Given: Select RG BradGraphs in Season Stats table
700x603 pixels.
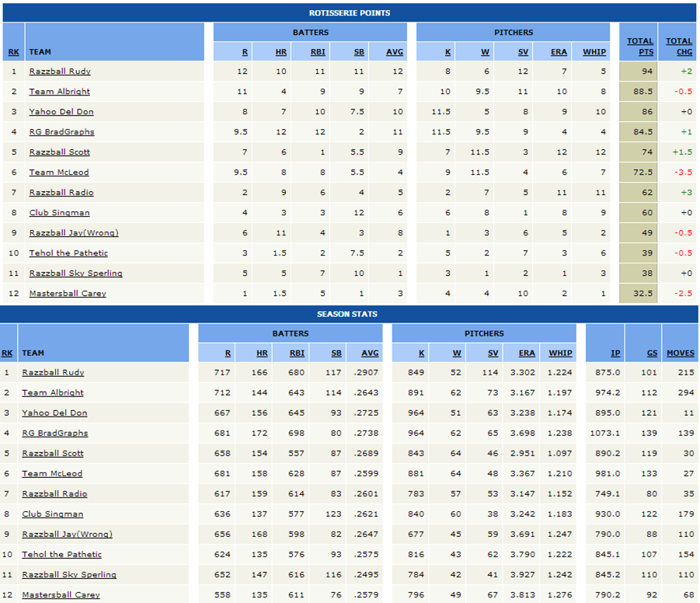Looking at the screenshot, I should click(x=55, y=433).
